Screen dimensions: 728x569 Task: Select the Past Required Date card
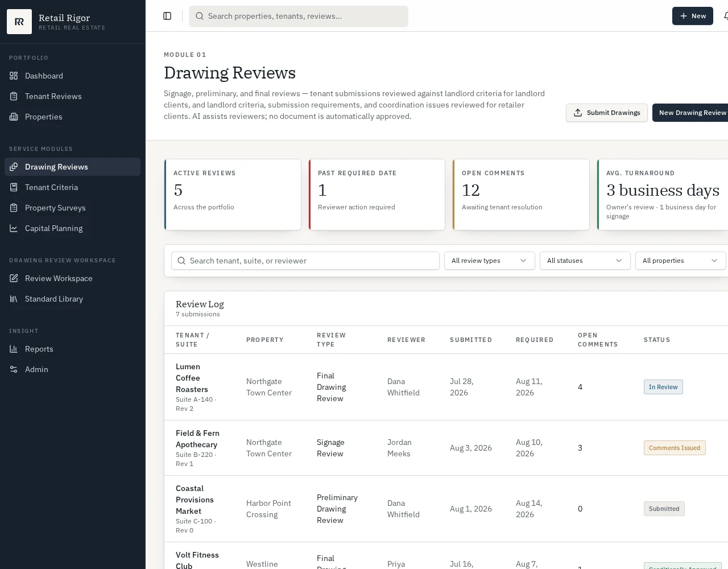(377, 195)
